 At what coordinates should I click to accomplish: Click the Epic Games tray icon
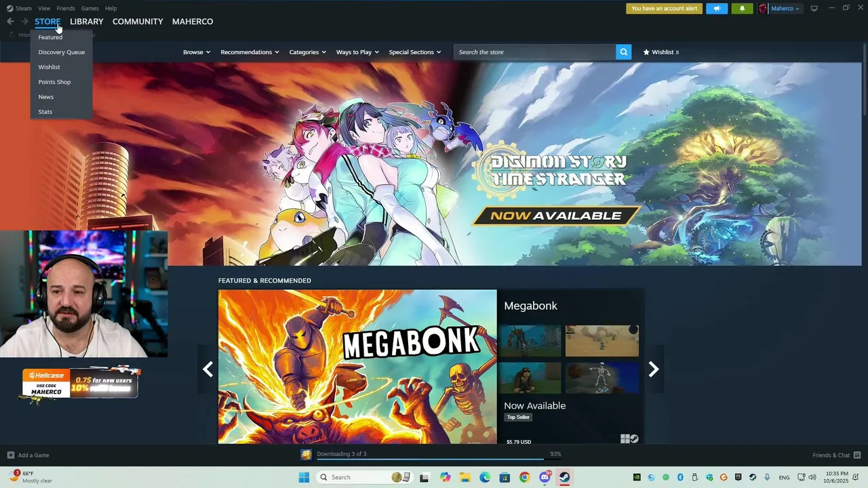(x=738, y=477)
